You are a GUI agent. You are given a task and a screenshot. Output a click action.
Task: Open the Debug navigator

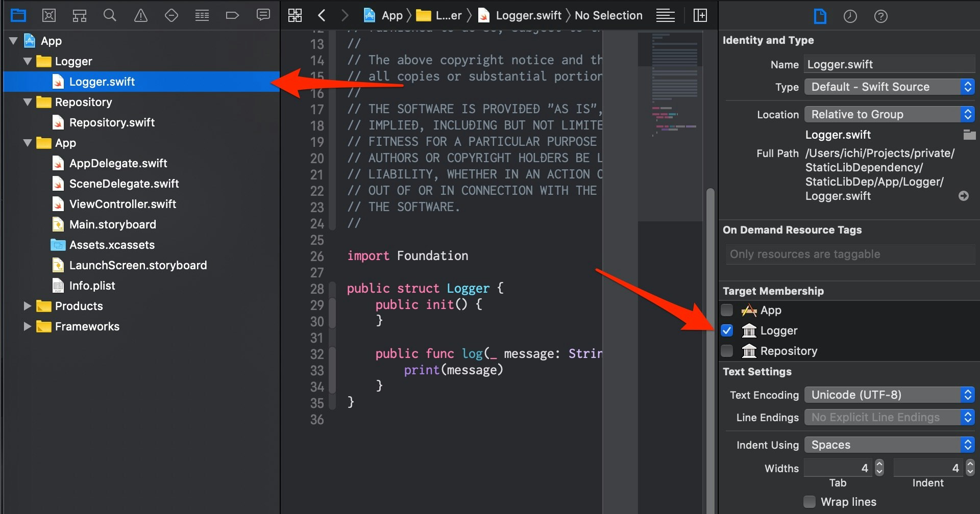(202, 15)
